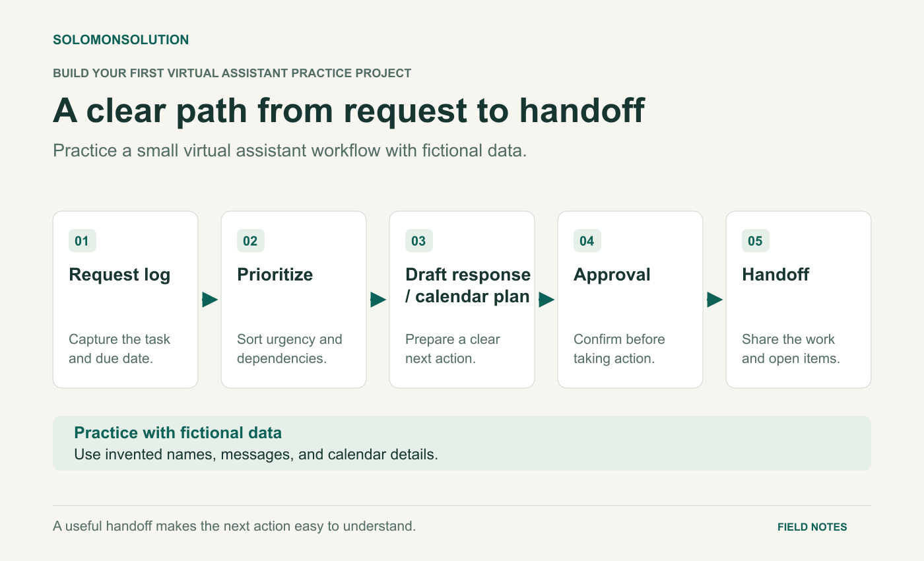Select the Approval card heading
Screen dimensions: 924x561
(612, 275)
